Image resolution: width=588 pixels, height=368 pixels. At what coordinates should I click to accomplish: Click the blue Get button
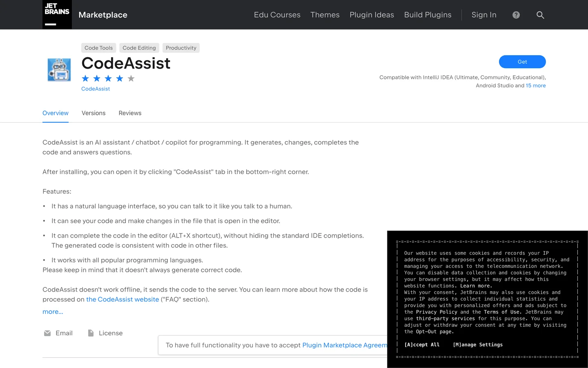pyautogui.click(x=522, y=62)
